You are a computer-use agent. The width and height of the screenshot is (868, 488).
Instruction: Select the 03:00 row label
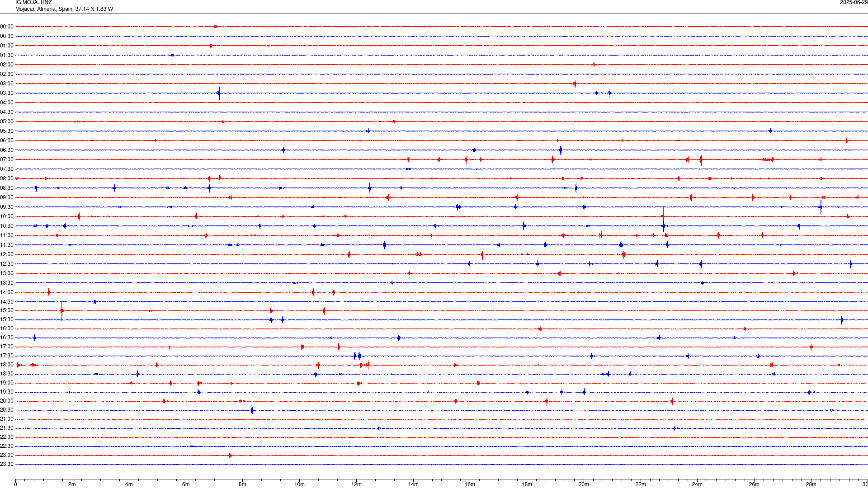(7, 84)
